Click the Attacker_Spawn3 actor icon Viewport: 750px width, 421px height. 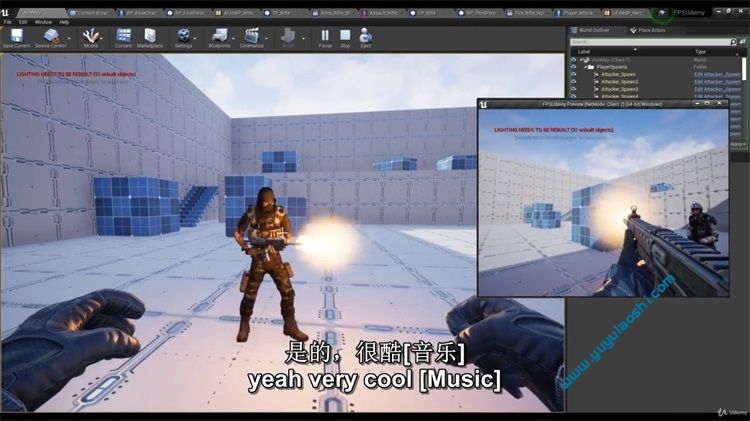coord(596,89)
